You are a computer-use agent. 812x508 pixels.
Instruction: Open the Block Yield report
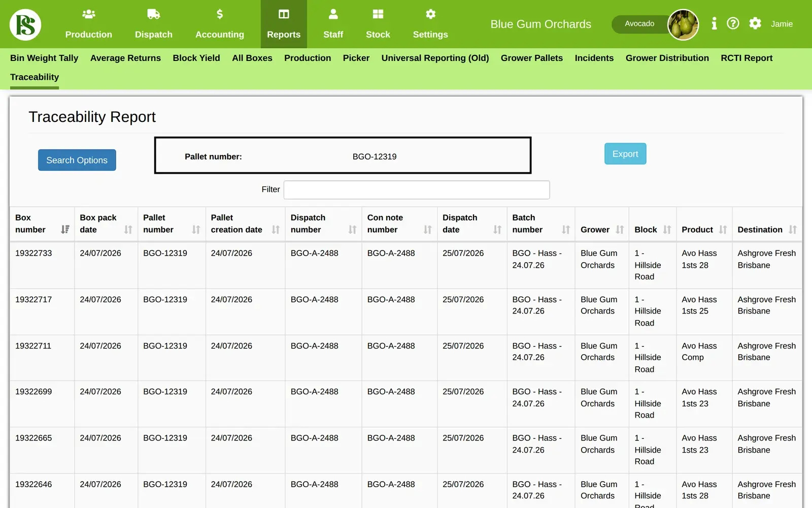[196, 58]
